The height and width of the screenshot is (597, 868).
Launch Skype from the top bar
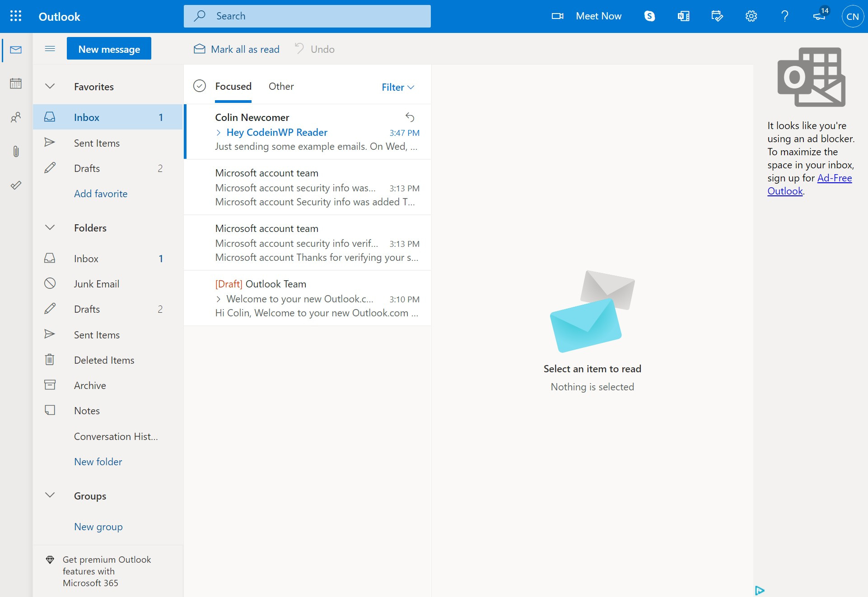pyautogui.click(x=649, y=16)
